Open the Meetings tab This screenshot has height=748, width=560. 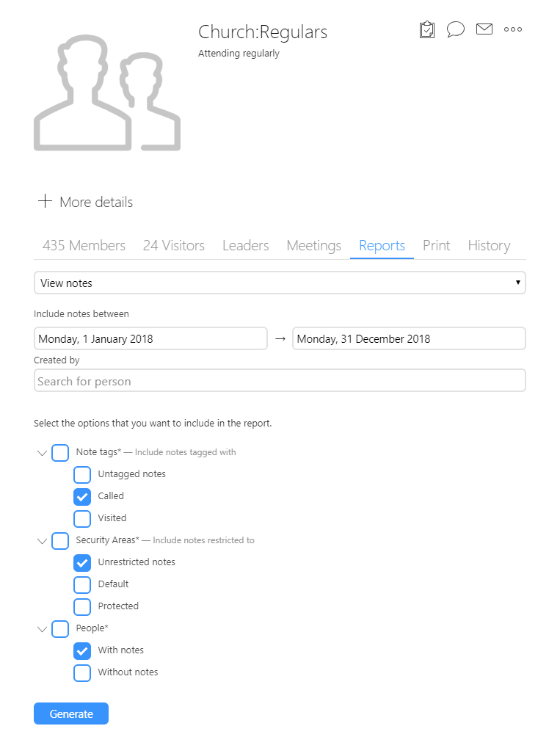pos(313,246)
